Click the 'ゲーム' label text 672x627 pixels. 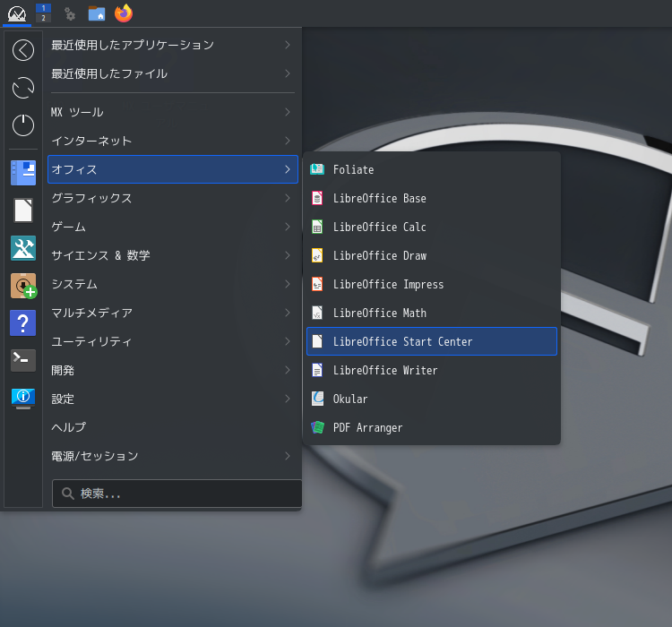tap(69, 227)
